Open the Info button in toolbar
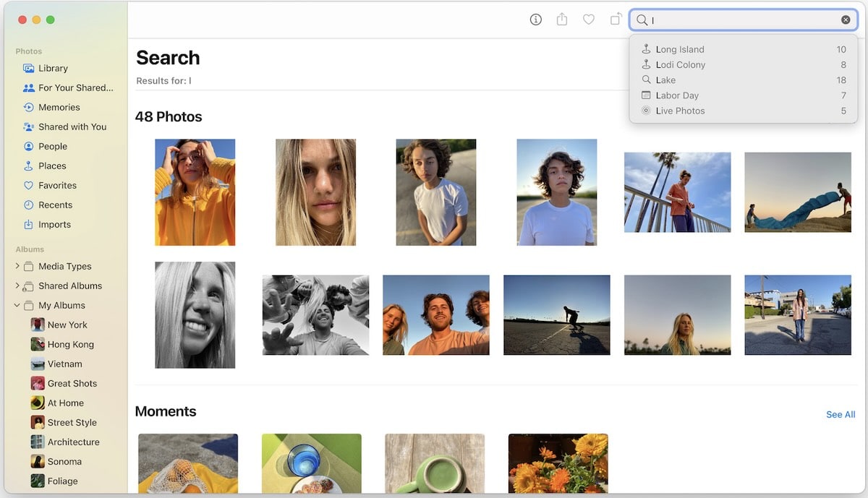This screenshot has height=498, width=868. (x=536, y=20)
